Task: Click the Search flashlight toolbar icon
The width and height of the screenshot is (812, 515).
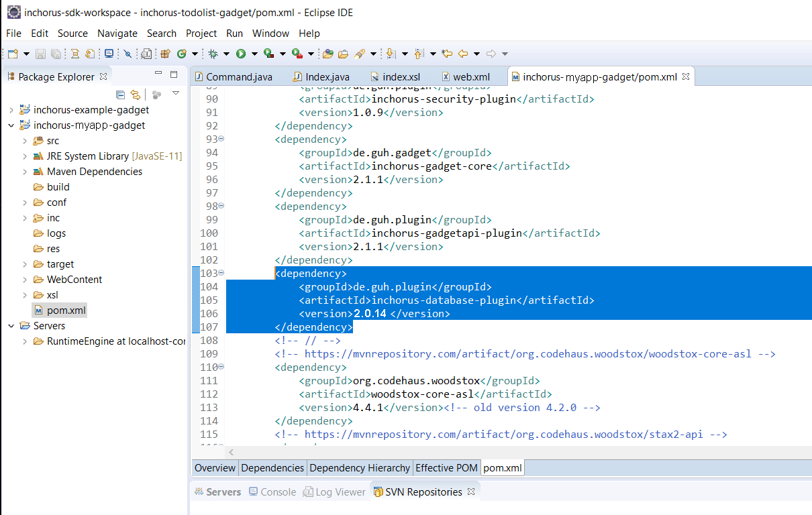Action: (x=359, y=54)
